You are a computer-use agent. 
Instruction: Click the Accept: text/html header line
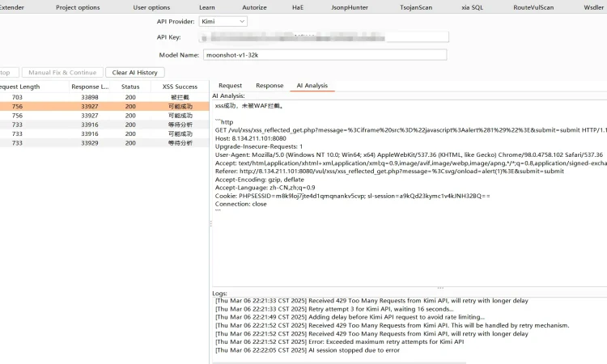[410, 163]
